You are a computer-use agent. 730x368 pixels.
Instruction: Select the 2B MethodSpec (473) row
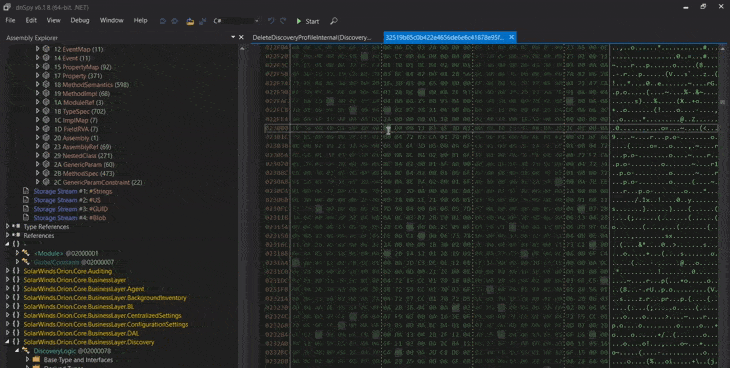click(84, 173)
